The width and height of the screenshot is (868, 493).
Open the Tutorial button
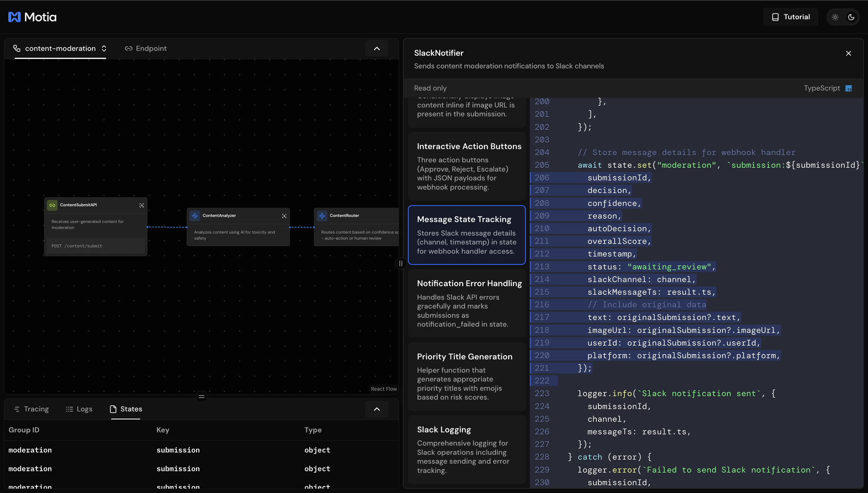tap(791, 17)
